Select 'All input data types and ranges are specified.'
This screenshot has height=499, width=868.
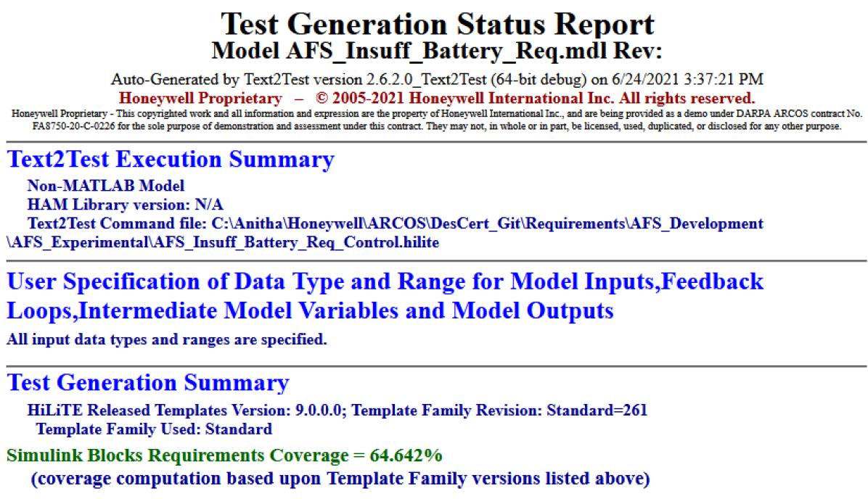pos(167,339)
